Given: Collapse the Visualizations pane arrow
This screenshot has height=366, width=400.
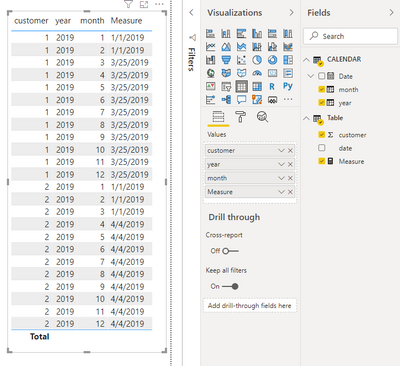Looking at the screenshot, I should click(291, 13).
